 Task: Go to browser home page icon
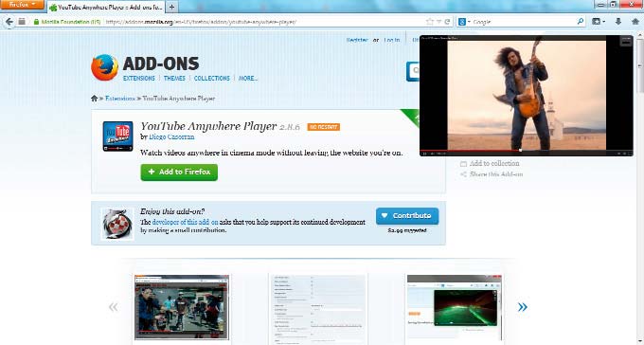click(635, 22)
